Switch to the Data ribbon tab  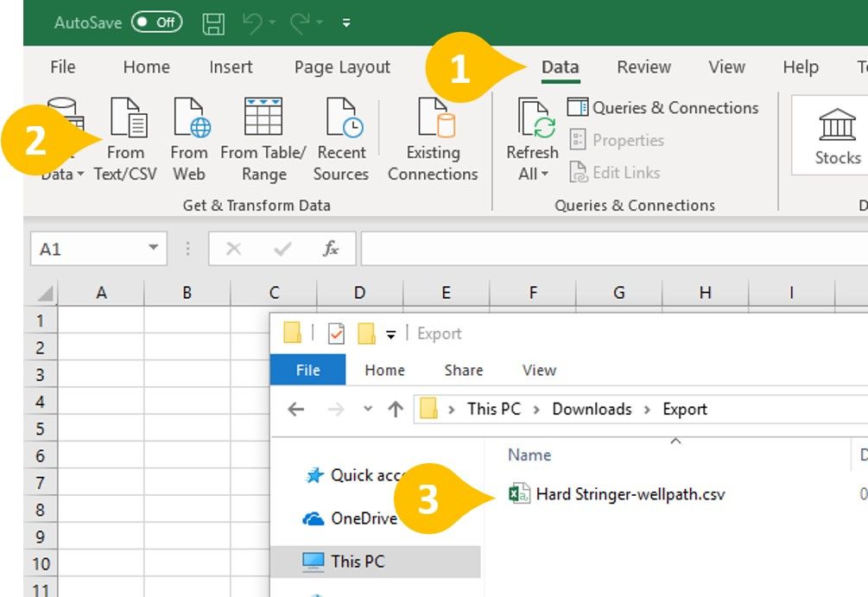[x=560, y=67]
